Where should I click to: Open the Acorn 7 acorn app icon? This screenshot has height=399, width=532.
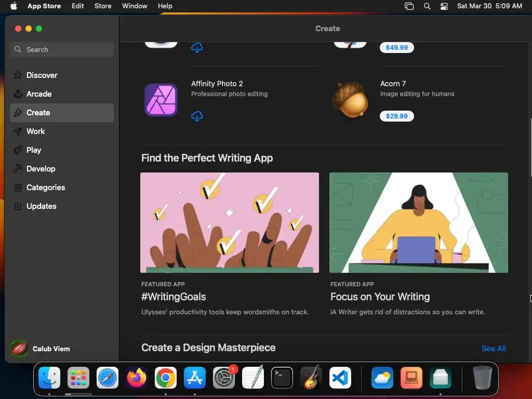click(350, 100)
